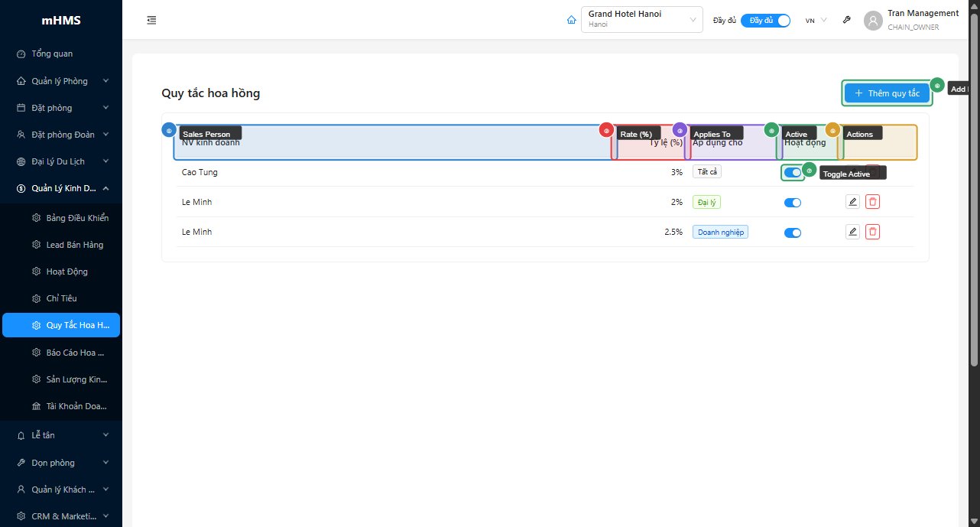Open the VN language dropdown
Screen dimensions: 980x527
tap(816, 21)
